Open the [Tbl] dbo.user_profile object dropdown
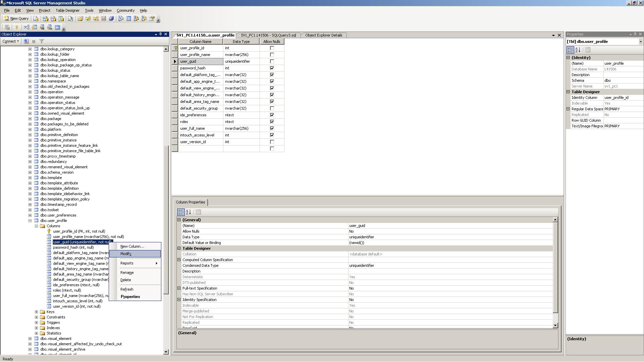 click(x=640, y=42)
